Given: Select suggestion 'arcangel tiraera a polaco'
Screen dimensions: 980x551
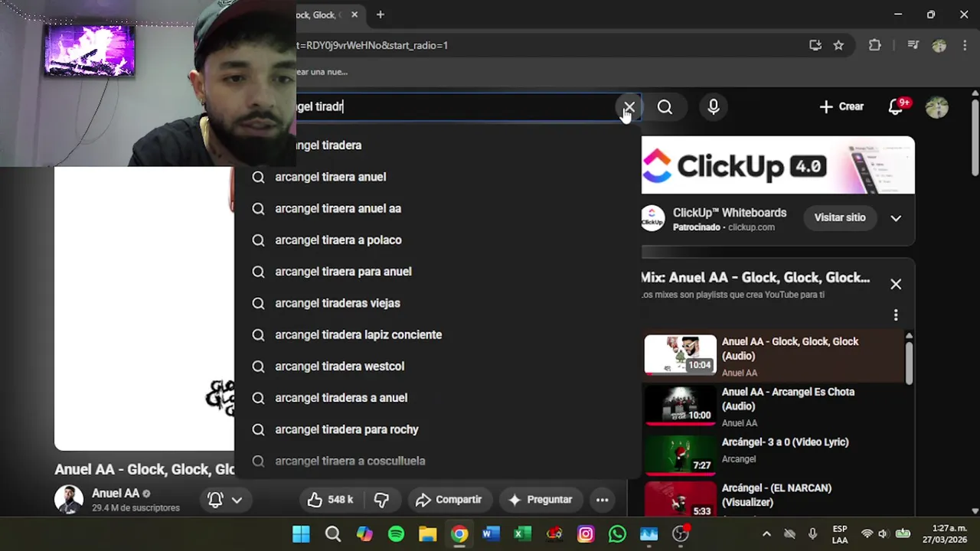Looking at the screenshot, I should pyautogui.click(x=437, y=240).
